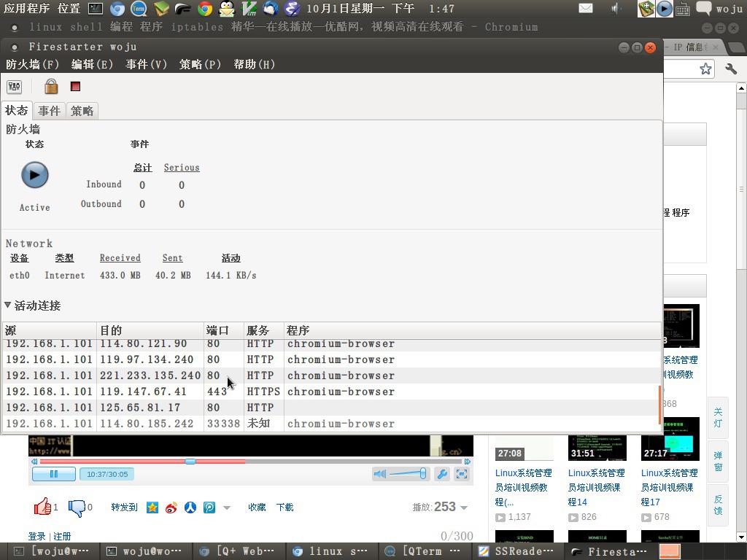Share video via yellow star Qzone icon

point(152,507)
